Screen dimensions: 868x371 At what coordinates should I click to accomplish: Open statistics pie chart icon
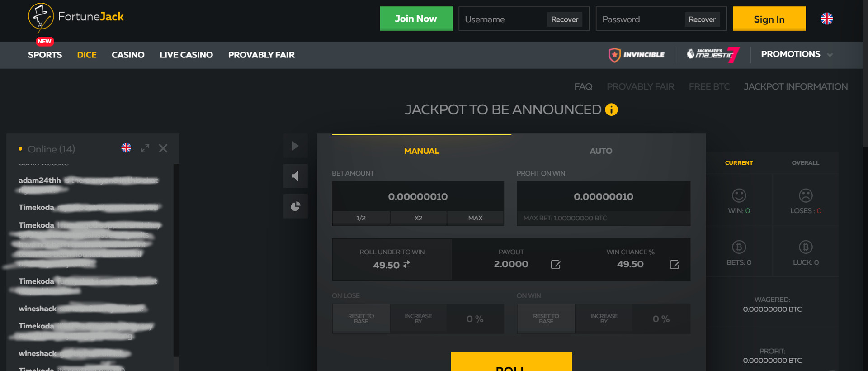tap(295, 206)
